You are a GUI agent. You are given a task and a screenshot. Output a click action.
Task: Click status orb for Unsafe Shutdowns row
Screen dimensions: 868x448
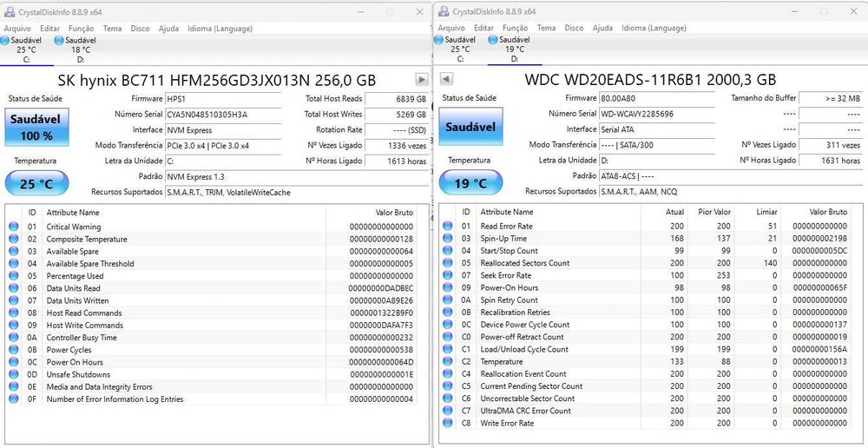[x=14, y=374]
